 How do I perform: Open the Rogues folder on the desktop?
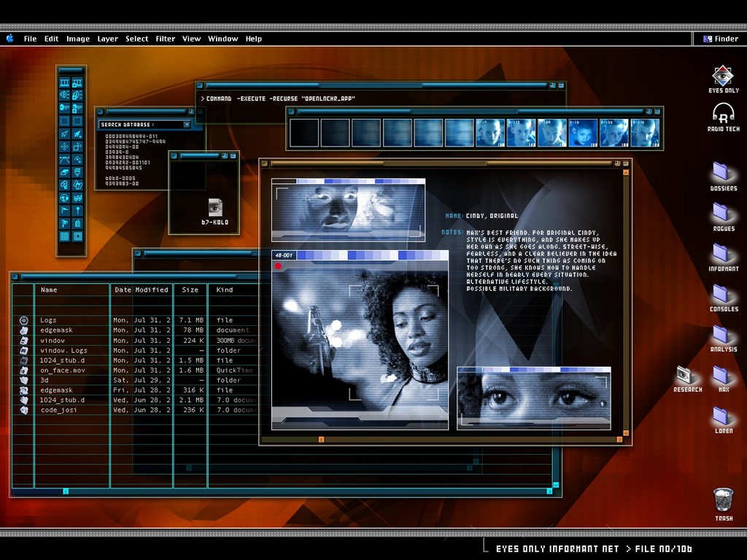pos(721,211)
